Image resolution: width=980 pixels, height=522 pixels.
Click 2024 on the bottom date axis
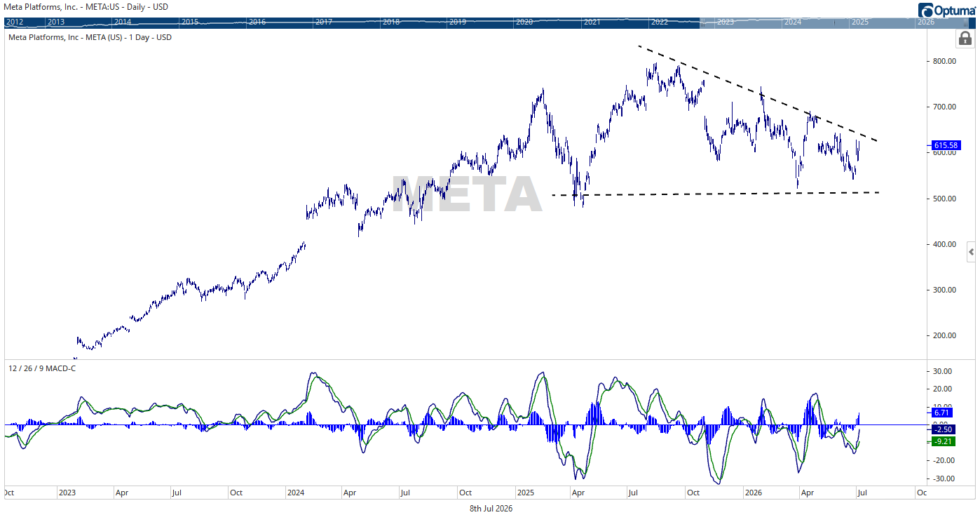pos(295,493)
